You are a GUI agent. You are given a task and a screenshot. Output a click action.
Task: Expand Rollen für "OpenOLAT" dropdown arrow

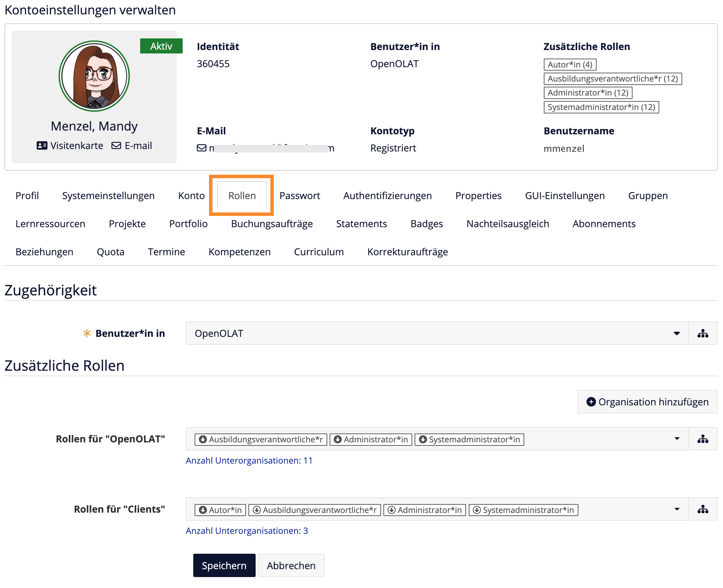(677, 439)
